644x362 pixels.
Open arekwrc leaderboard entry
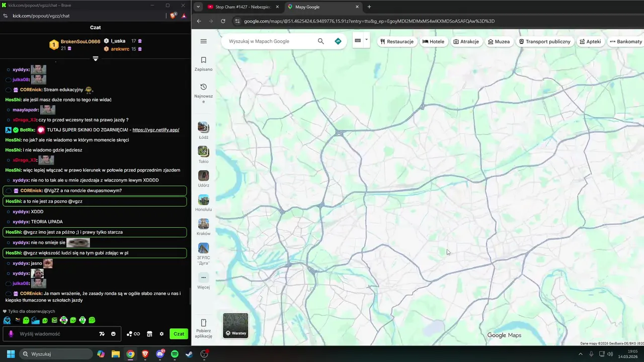[123, 49]
